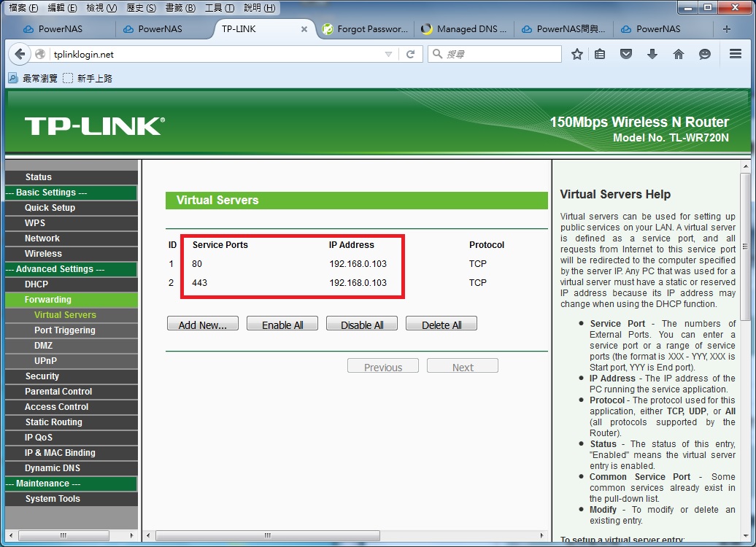Screen dimensions: 756x547
Task: Select Virtual Servers submenu item
Action: pos(72,314)
